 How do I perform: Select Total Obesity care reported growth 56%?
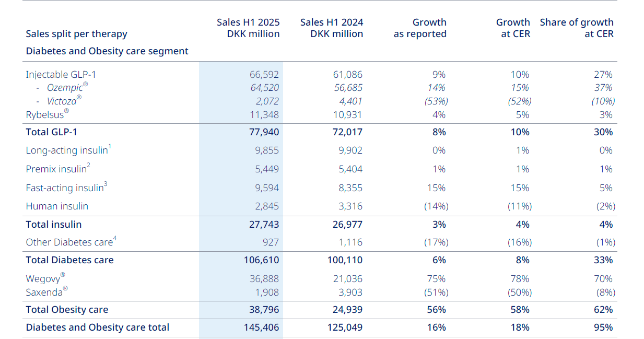click(x=436, y=310)
